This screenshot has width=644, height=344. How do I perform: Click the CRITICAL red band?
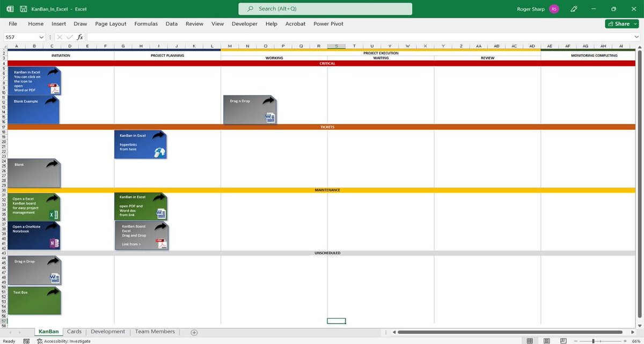pos(321,63)
